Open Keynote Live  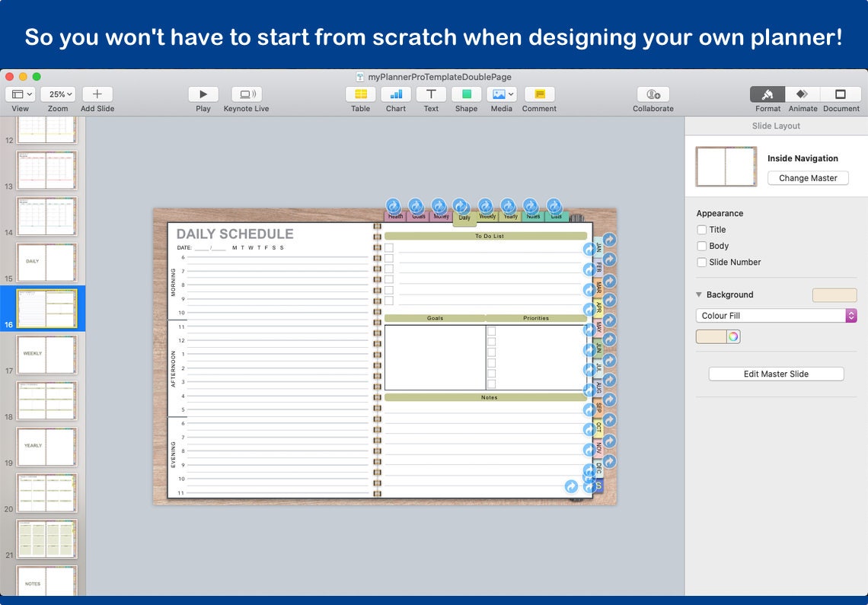click(x=245, y=95)
